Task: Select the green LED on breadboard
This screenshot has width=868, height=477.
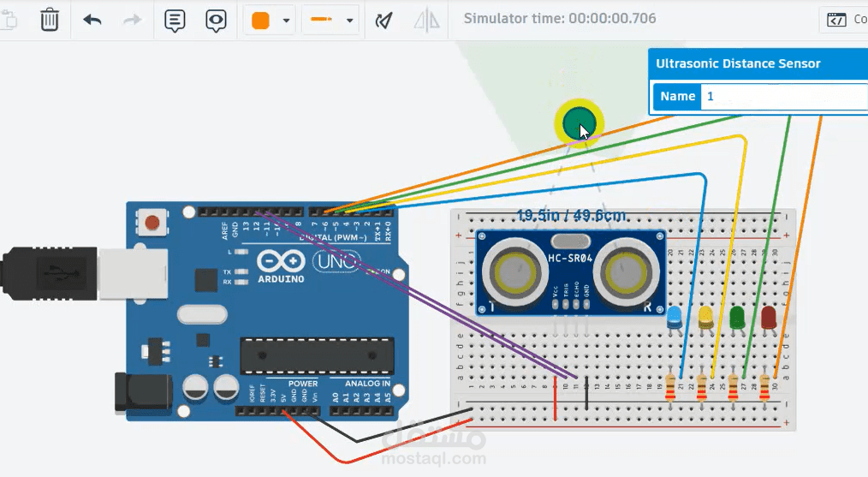Action: pyautogui.click(x=737, y=319)
